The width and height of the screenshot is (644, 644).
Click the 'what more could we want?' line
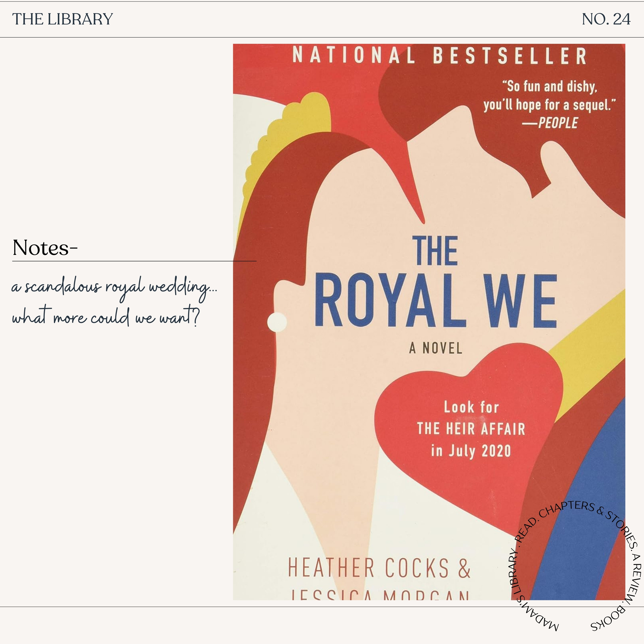[106, 316]
